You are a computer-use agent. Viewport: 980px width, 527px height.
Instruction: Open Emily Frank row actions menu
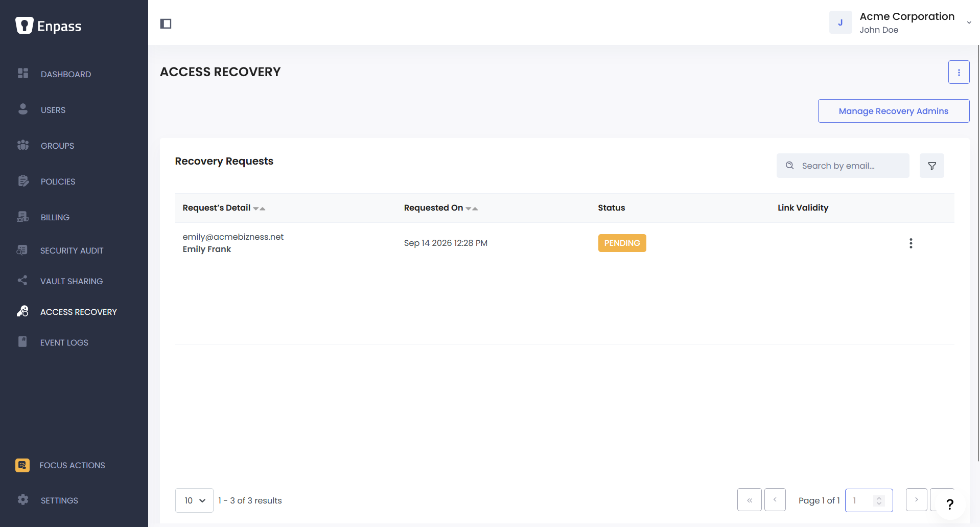point(911,243)
